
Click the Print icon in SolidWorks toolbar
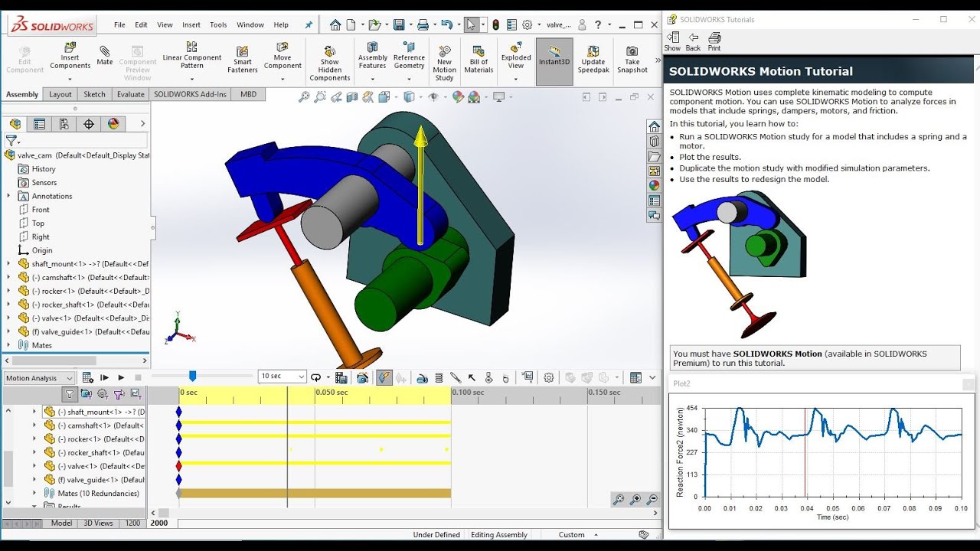point(422,24)
